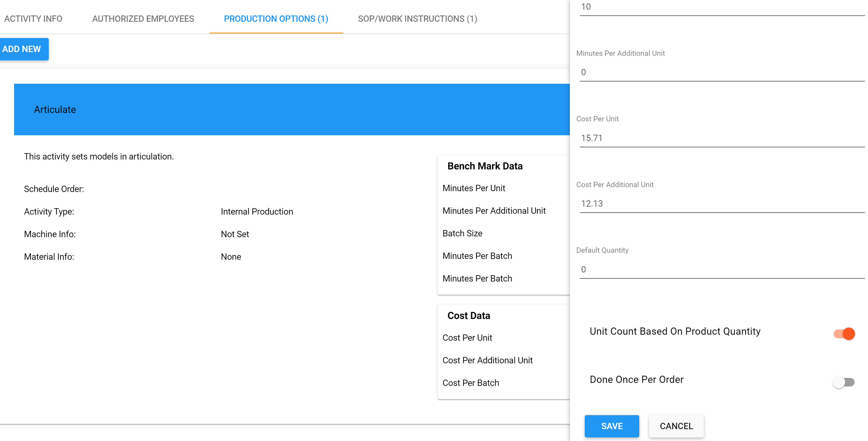This screenshot has height=441, width=868.
Task: Click the Minutes Per Additional Unit field
Action: (721, 72)
